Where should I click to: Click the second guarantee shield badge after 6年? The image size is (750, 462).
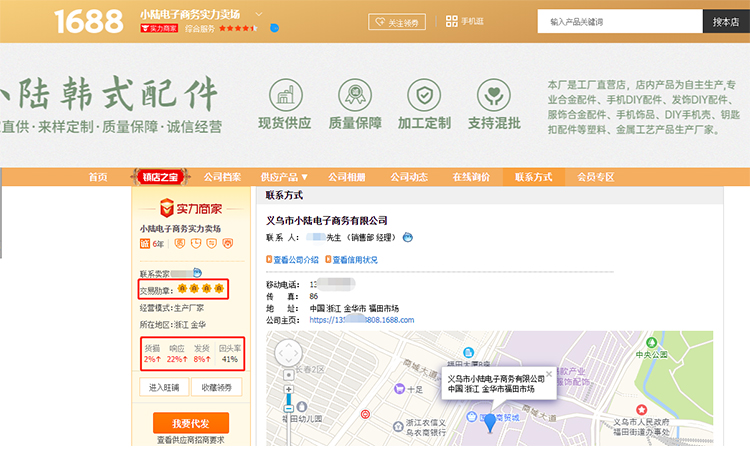click(x=196, y=243)
